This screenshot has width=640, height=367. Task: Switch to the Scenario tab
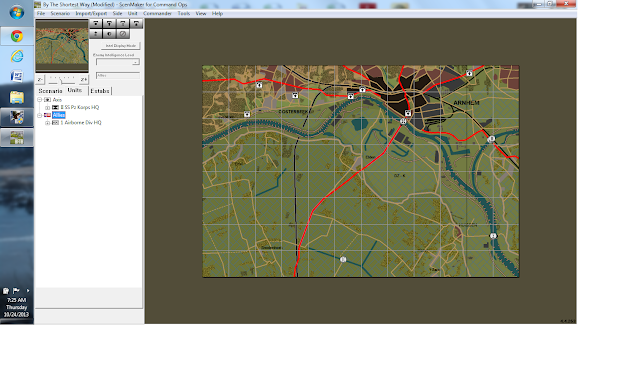[50, 91]
